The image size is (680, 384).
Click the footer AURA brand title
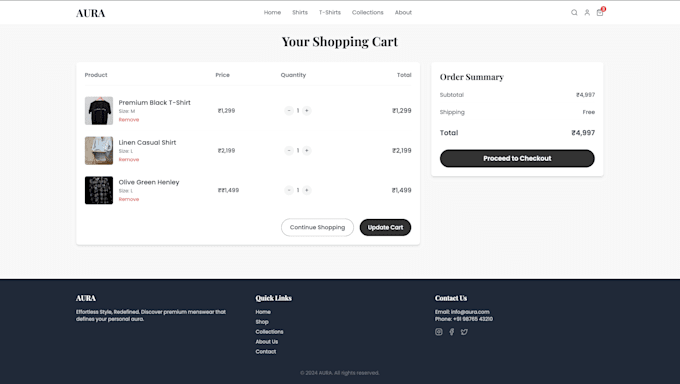click(86, 298)
